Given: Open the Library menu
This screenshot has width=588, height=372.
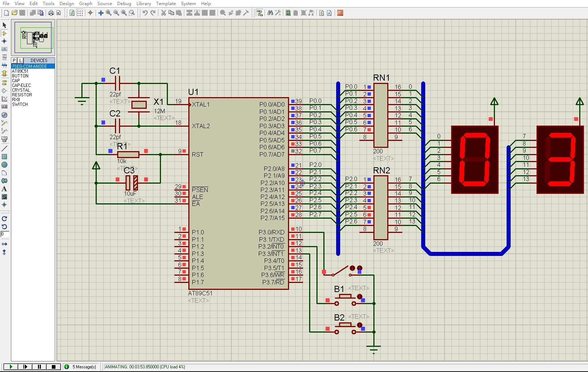Looking at the screenshot, I should pyautogui.click(x=143, y=3).
